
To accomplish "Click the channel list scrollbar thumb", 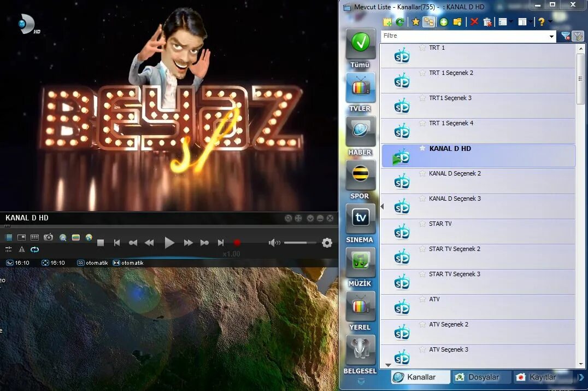I will pos(580,78).
